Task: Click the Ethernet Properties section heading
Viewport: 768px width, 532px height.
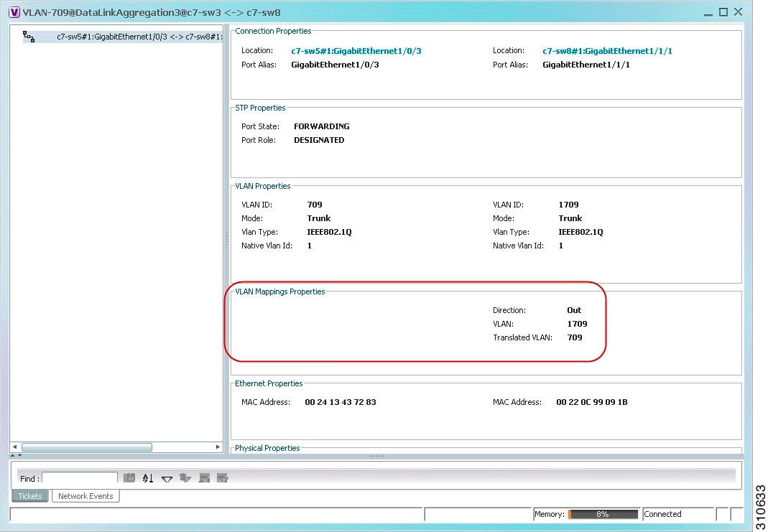Action: click(x=269, y=383)
